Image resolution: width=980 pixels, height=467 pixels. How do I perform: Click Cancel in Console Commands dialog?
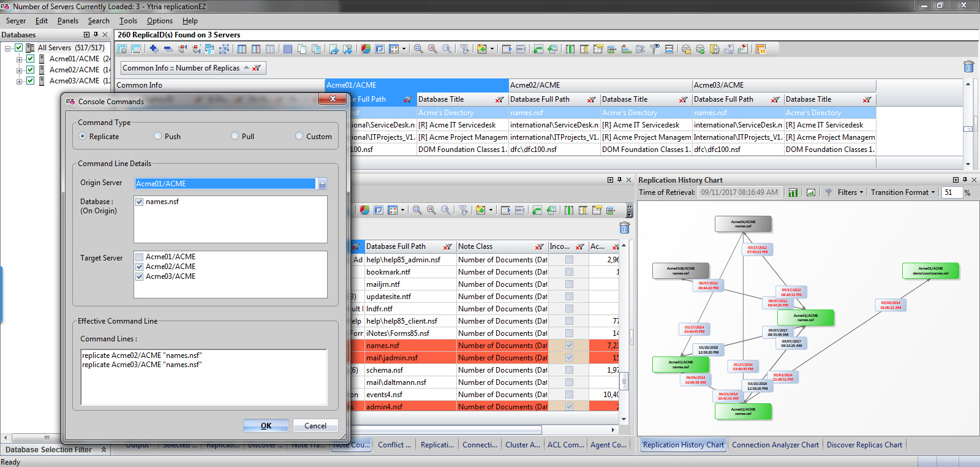coord(315,425)
